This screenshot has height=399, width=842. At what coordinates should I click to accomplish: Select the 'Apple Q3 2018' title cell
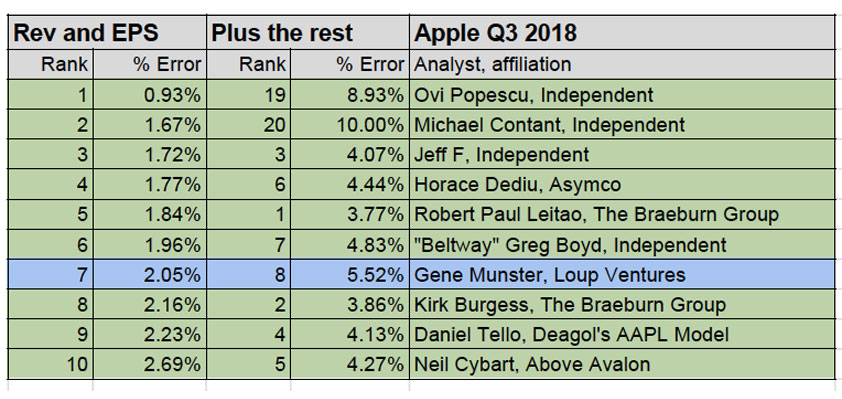(623, 33)
